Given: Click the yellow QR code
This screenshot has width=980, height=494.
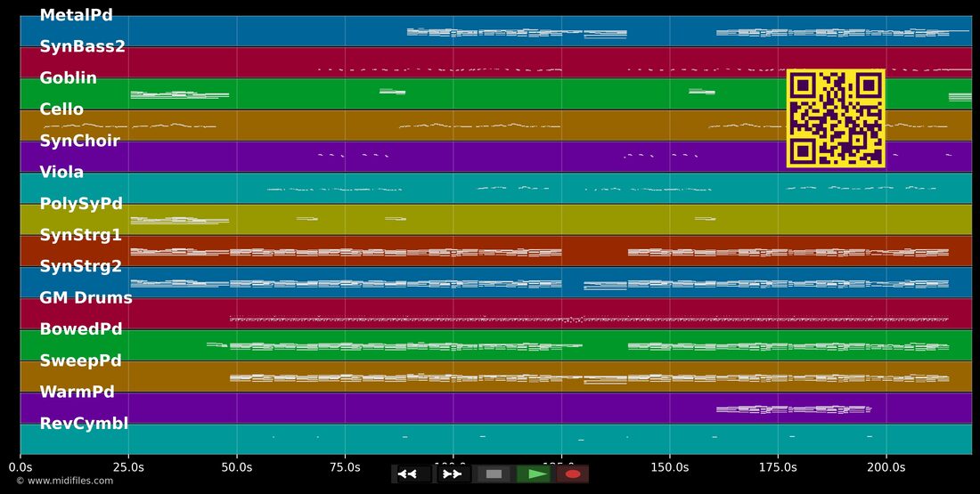Looking at the screenshot, I should tap(836, 118).
